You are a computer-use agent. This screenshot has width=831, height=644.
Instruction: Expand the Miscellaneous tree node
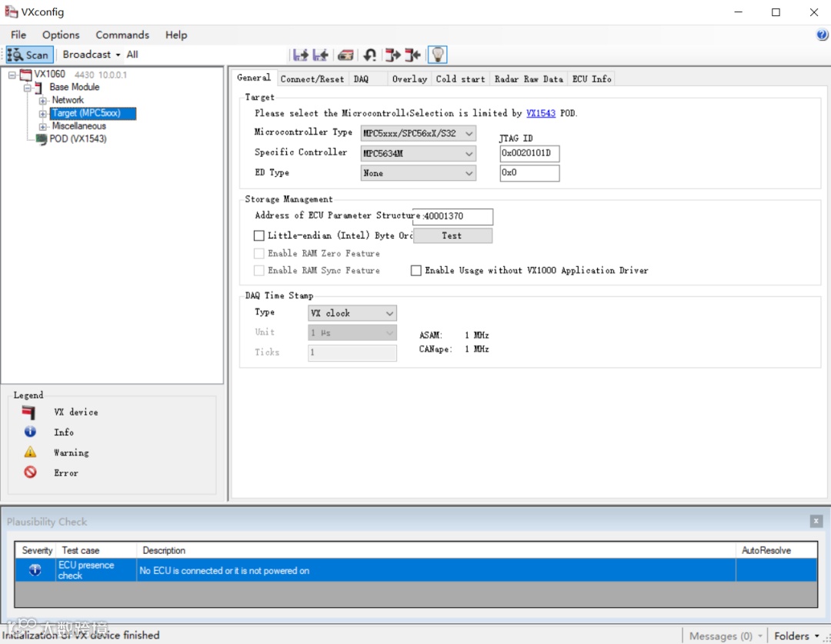coord(42,126)
